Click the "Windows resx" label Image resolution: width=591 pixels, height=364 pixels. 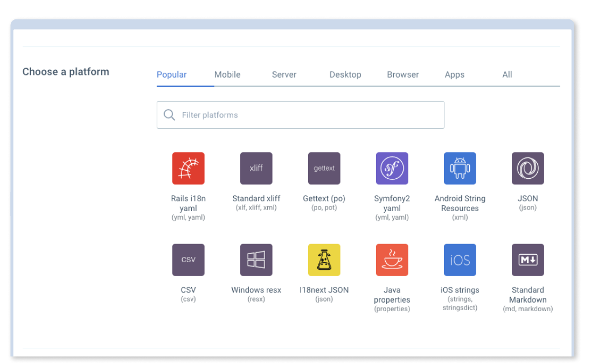tap(256, 290)
